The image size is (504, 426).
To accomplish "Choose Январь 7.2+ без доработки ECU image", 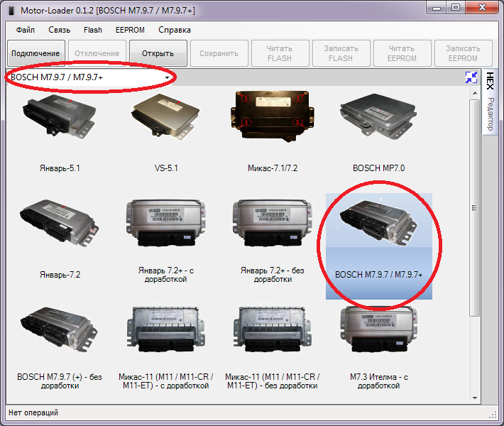I will click(273, 223).
